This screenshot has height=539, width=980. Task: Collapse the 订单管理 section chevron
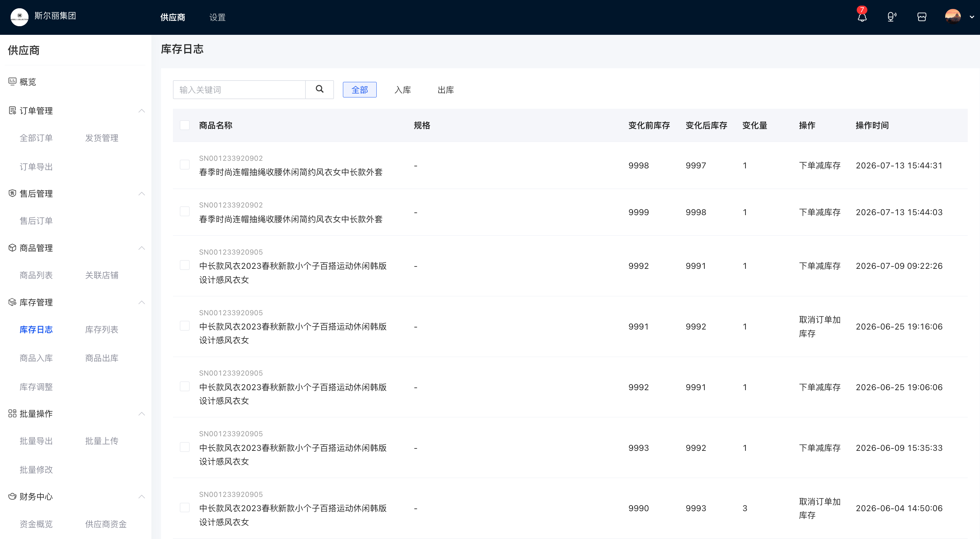pyautogui.click(x=141, y=111)
